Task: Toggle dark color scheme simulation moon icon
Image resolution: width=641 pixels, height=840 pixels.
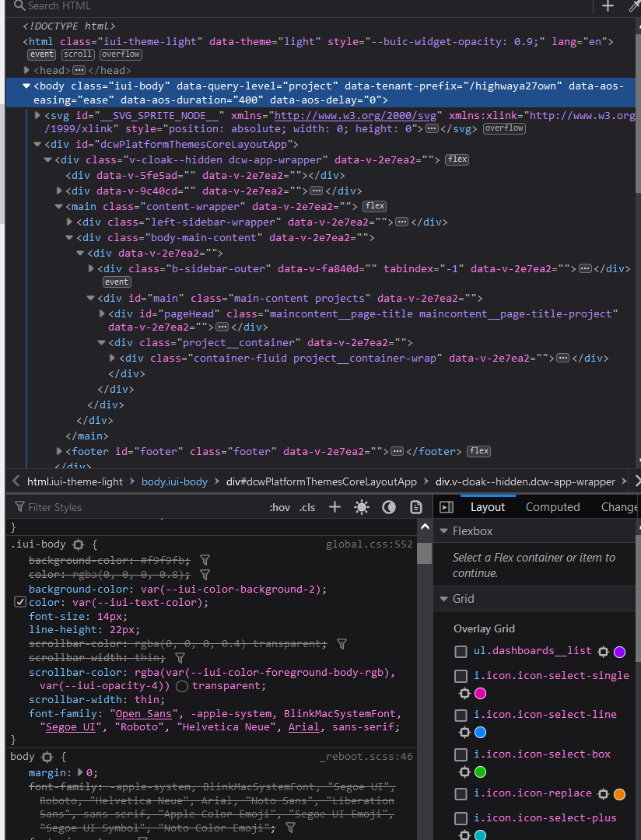Action: 387,506
